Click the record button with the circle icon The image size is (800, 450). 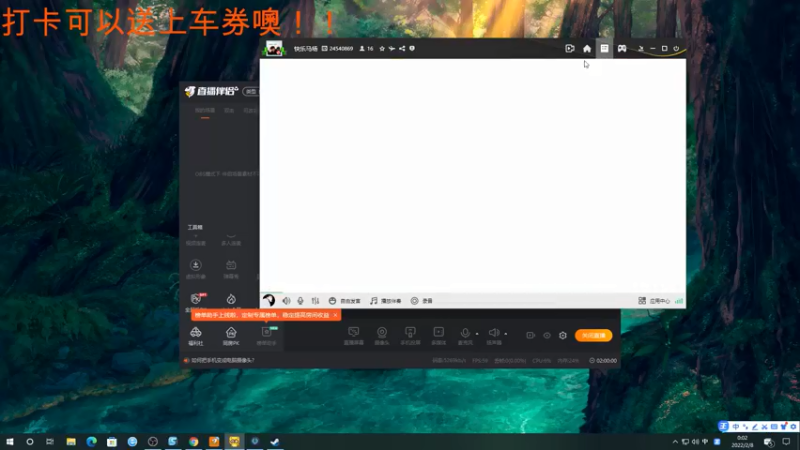click(421, 301)
